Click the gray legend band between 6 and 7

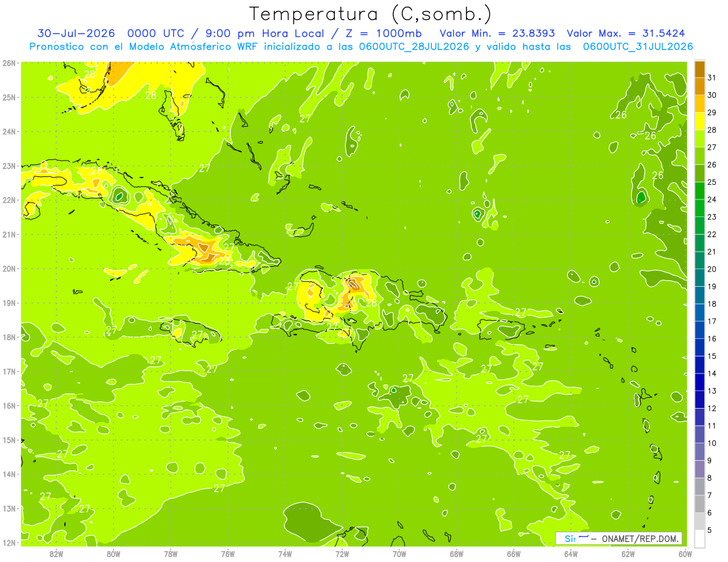(699, 504)
